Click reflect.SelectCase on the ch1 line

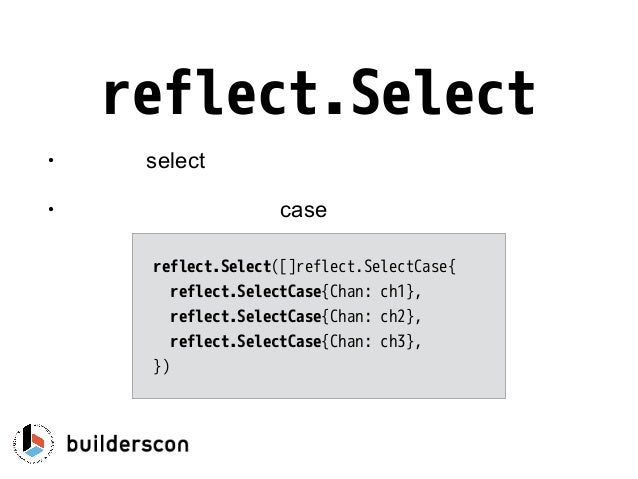point(246,292)
